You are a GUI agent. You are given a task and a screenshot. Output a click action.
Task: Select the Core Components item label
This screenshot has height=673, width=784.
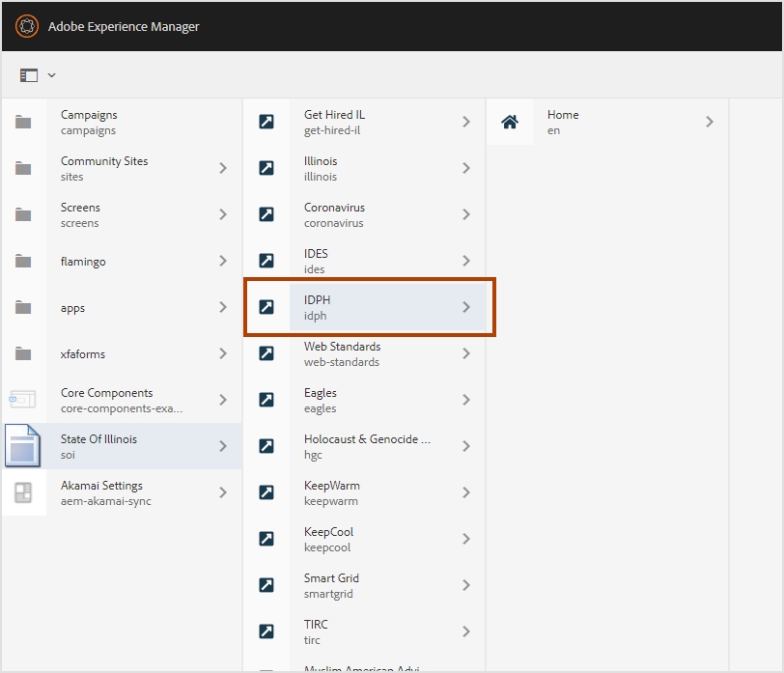[x=106, y=393]
